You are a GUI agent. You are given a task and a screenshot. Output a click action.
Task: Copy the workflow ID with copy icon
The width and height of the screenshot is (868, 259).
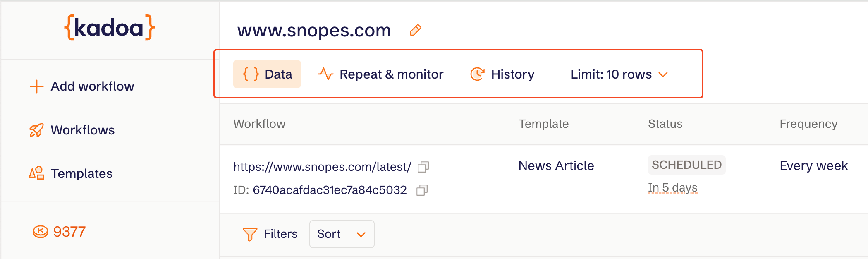(422, 190)
